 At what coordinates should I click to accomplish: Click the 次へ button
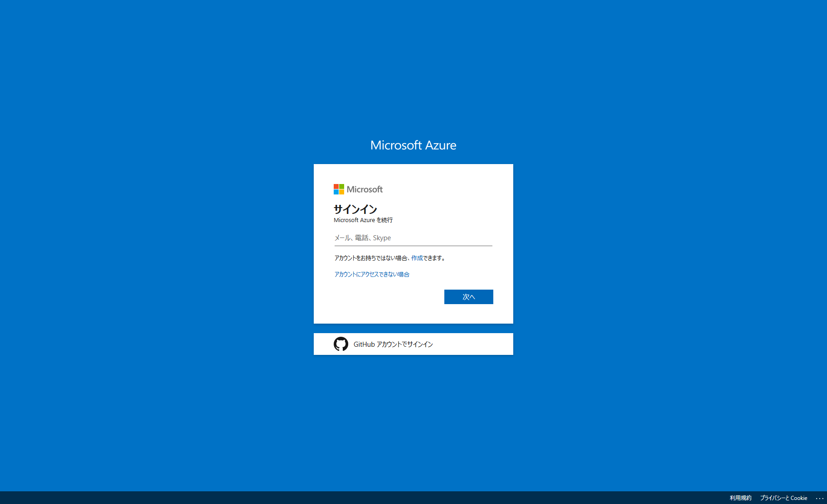468,297
